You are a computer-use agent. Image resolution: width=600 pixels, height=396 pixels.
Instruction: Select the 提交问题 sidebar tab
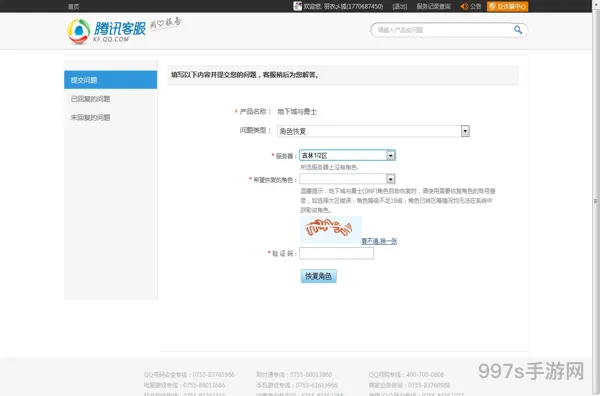[x=111, y=80]
